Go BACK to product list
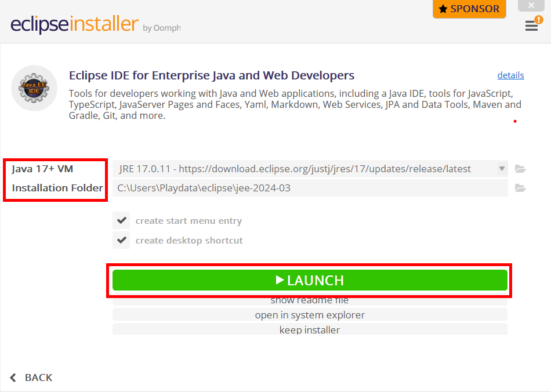This screenshot has width=551, height=392. click(31, 378)
